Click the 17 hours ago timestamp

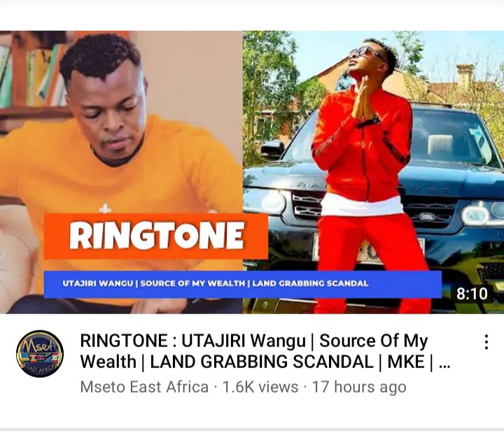[x=359, y=387]
